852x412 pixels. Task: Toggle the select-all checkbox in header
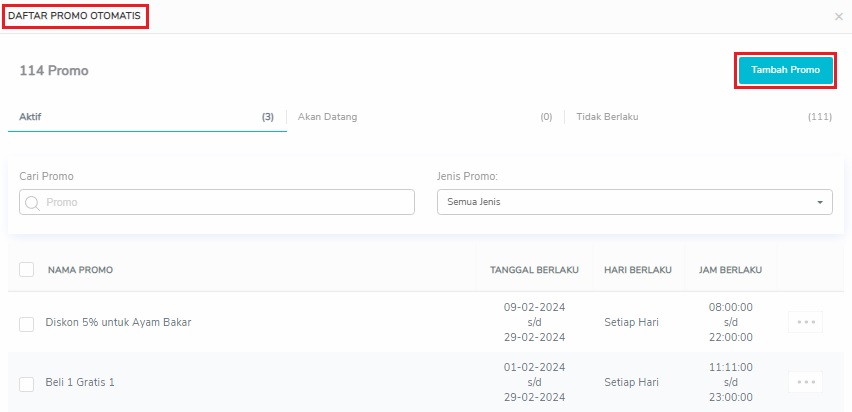[x=27, y=269]
